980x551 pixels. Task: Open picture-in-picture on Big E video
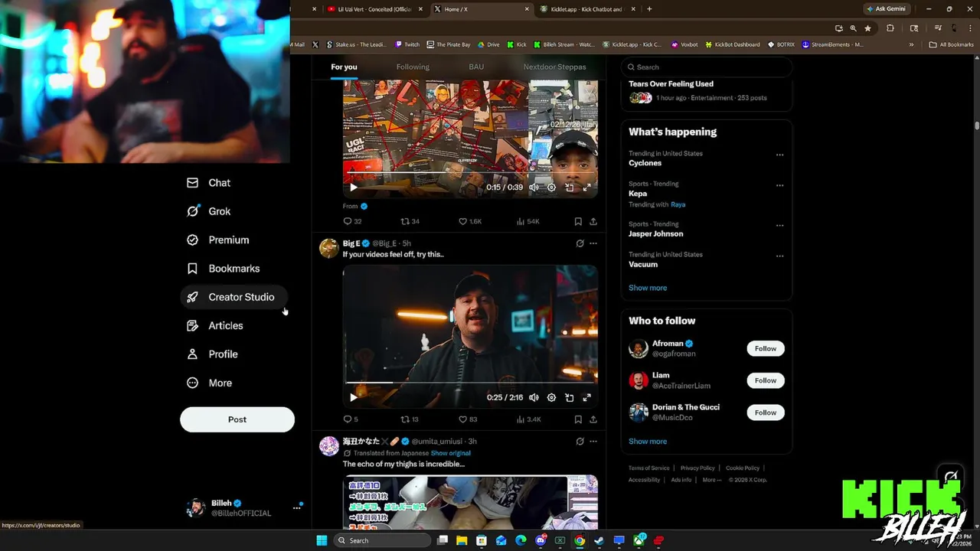[569, 398]
